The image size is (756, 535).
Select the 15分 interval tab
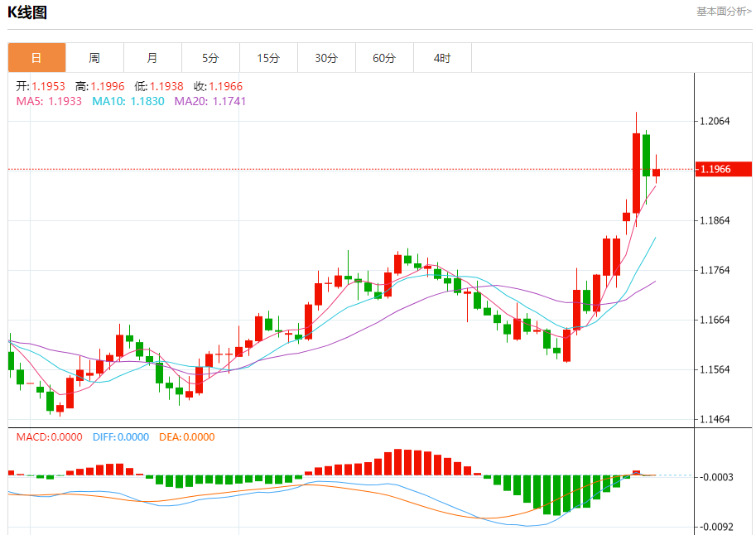[x=268, y=58]
